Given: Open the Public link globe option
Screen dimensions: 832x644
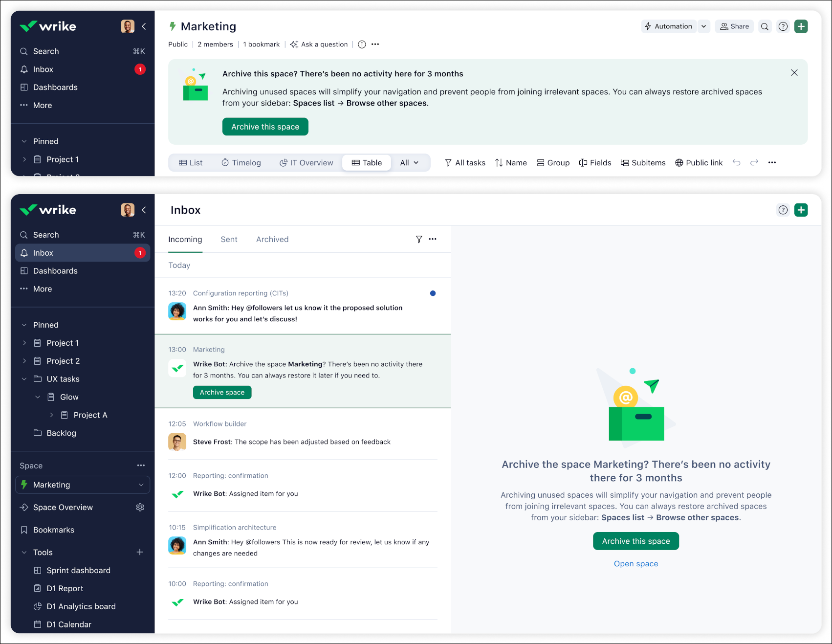Looking at the screenshot, I should [x=699, y=163].
